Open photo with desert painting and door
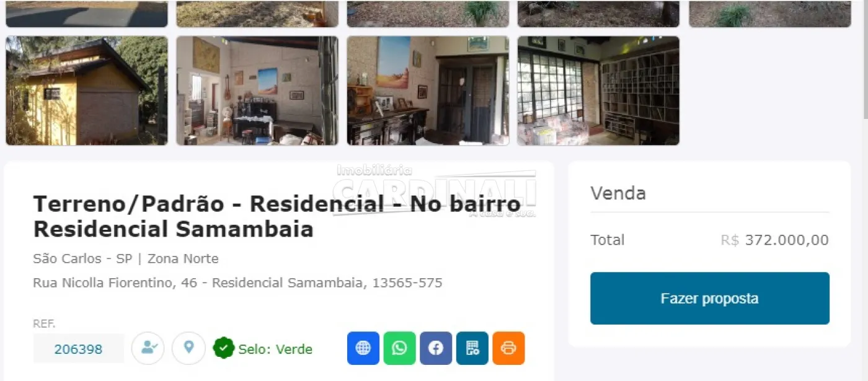This screenshot has height=381, width=868. (428, 90)
